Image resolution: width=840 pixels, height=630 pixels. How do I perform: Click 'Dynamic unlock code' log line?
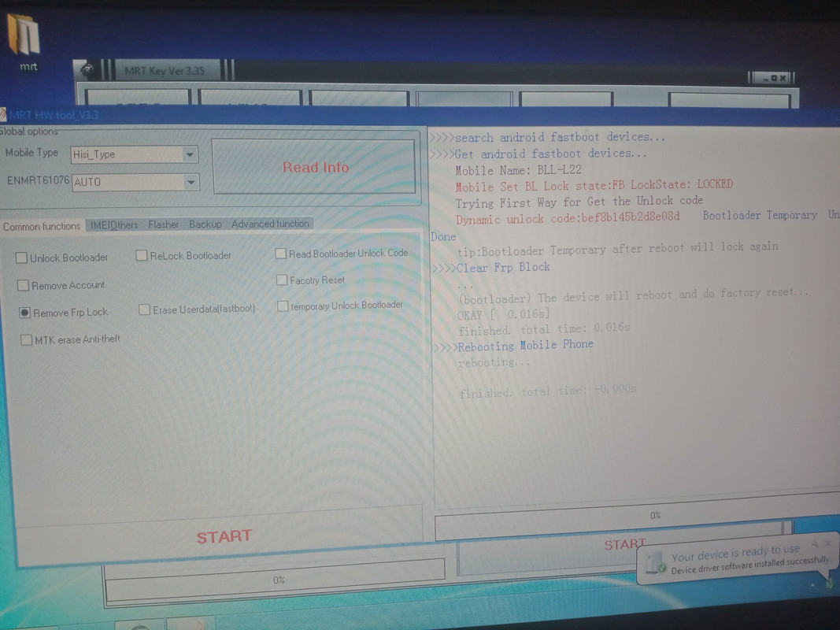click(568, 218)
